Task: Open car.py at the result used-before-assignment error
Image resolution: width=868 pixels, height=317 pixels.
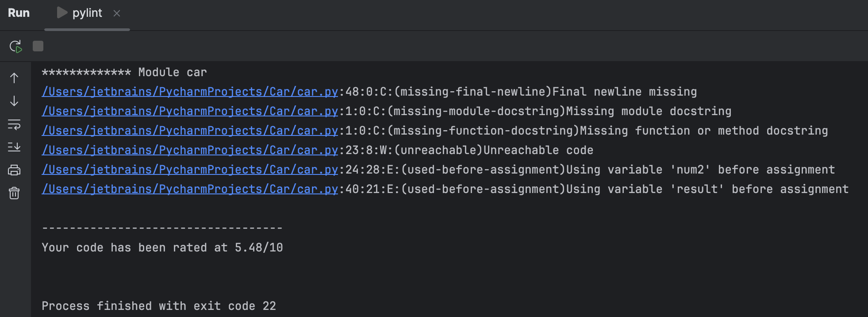Action: coord(189,189)
